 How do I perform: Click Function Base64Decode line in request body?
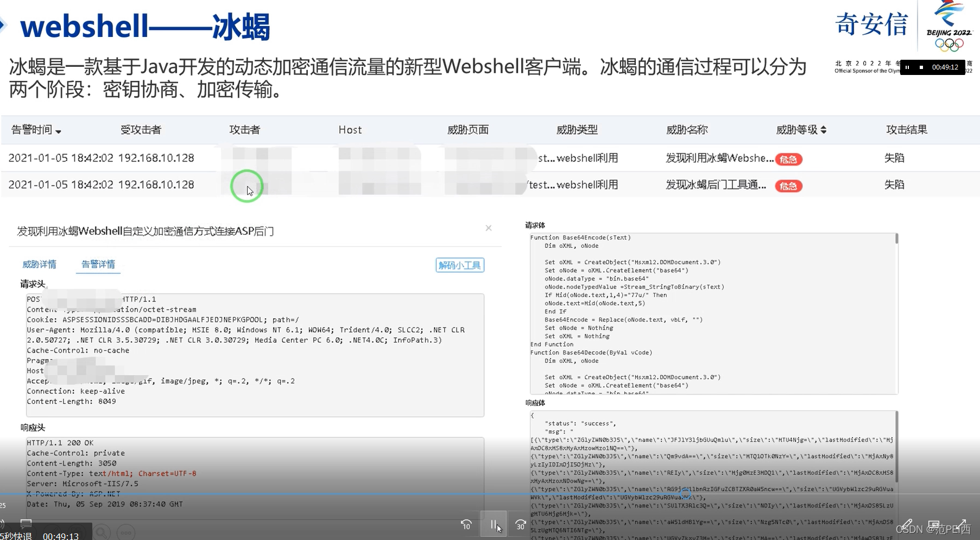click(591, 353)
